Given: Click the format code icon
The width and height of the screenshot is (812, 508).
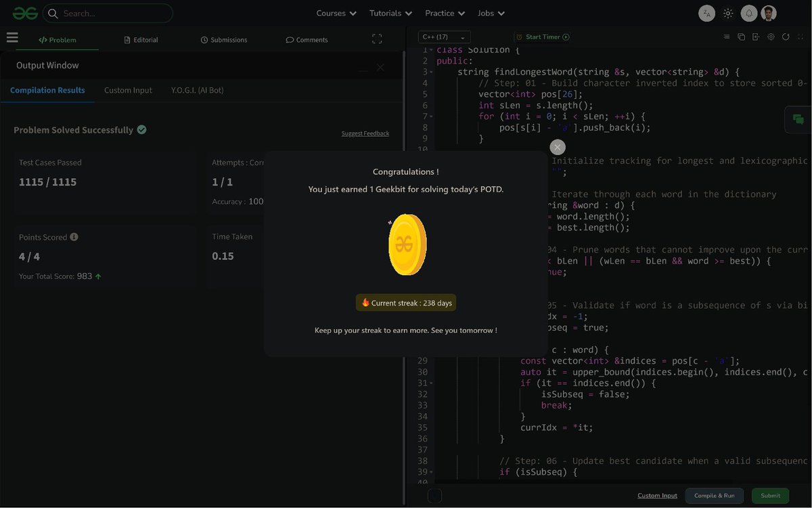Looking at the screenshot, I should coord(727,37).
